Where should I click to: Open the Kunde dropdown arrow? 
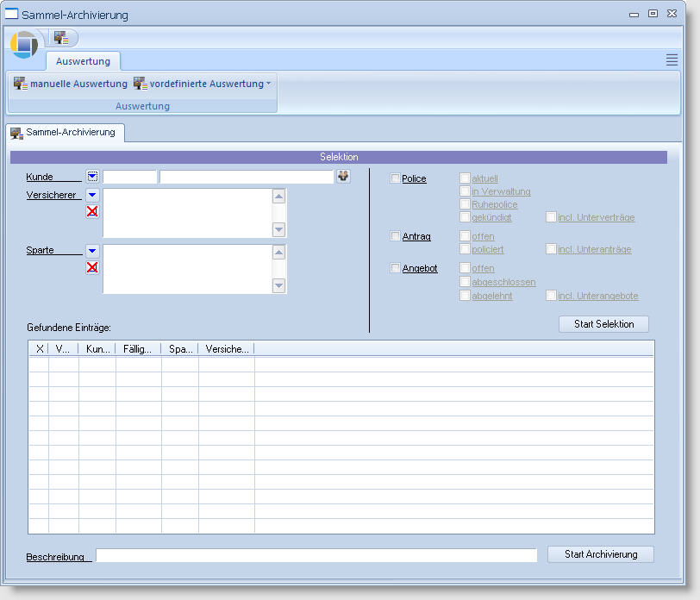coord(92,177)
